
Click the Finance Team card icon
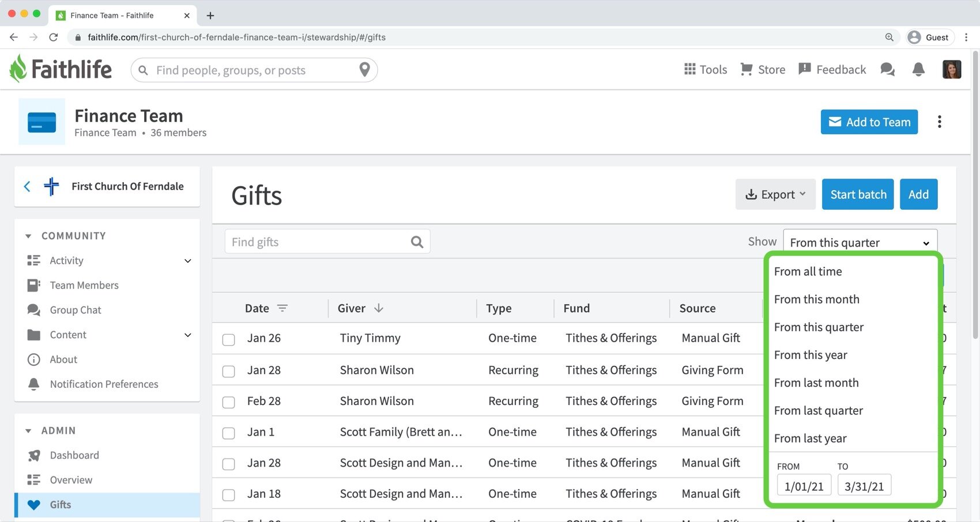(x=42, y=122)
